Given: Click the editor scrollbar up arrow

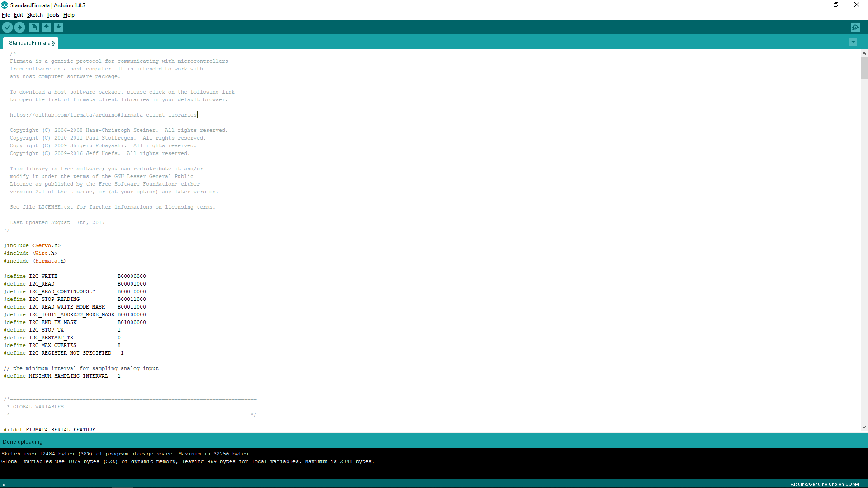Looking at the screenshot, I should click(864, 53).
